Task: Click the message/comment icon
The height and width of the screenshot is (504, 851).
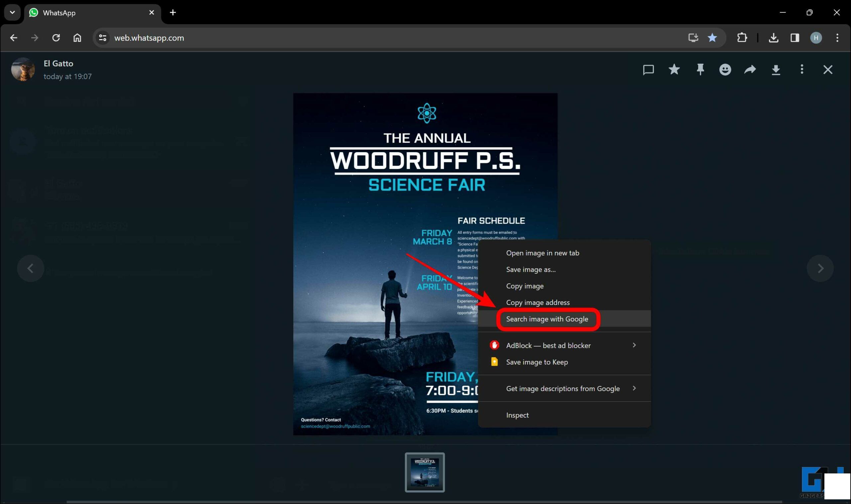Action: [x=648, y=69]
